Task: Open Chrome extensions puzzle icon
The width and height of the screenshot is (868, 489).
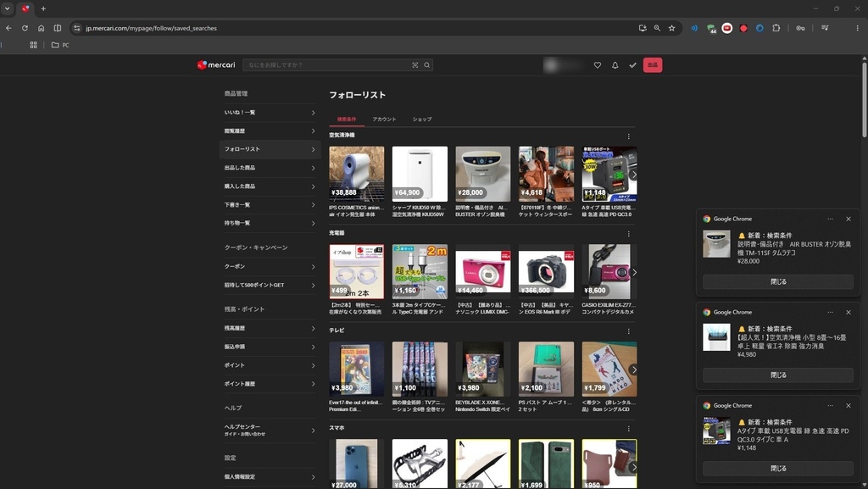Action: click(x=776, y=28)
